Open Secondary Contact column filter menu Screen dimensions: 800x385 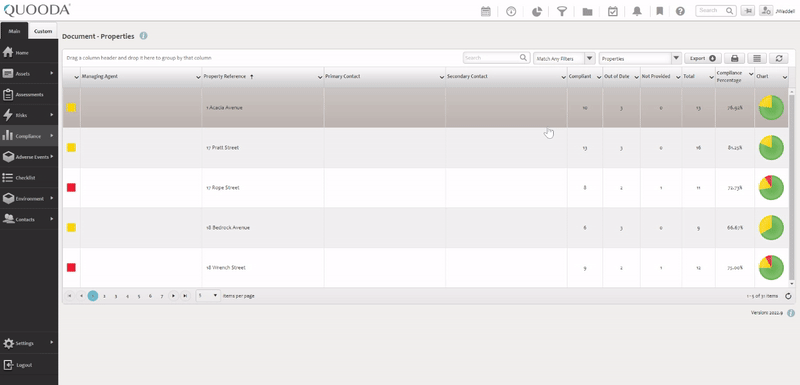pyautogui.click(x=563, y=77)
